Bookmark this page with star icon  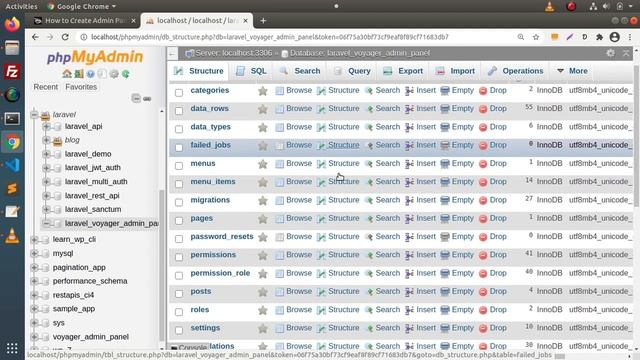pyautogui.click(x=536, y=37)
